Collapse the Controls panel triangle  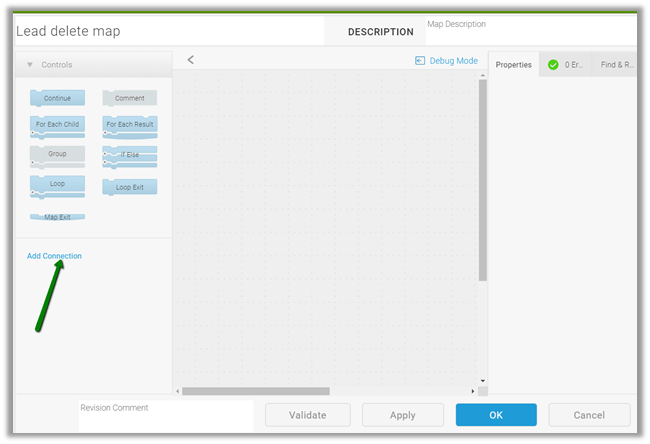(30, 65)
